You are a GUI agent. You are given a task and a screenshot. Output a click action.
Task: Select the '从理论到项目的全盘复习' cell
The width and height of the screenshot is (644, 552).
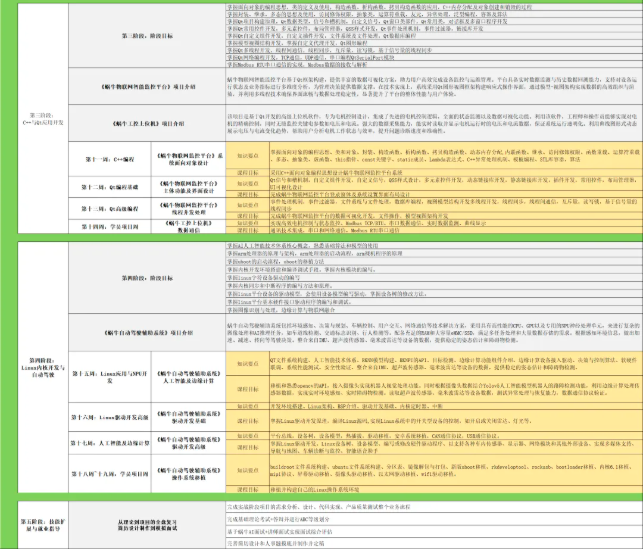[x=147, y=525]
